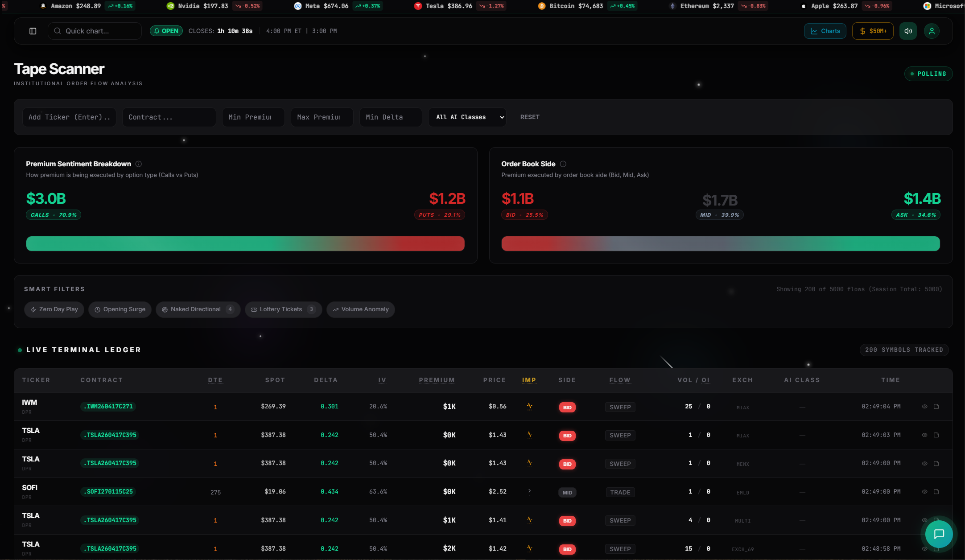Open the chat support bubble
Image resolution: width=965 pixels, height=560 pixels.
pos(939,534)
